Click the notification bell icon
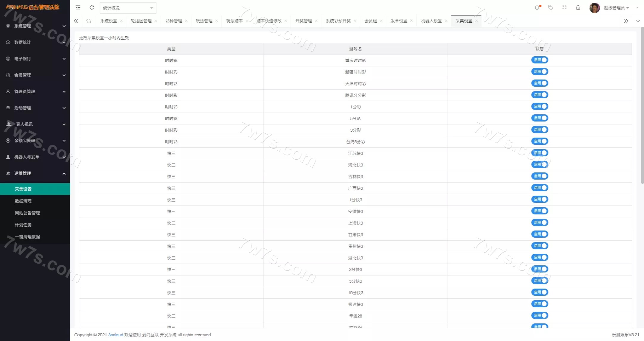 click(537, 8)
